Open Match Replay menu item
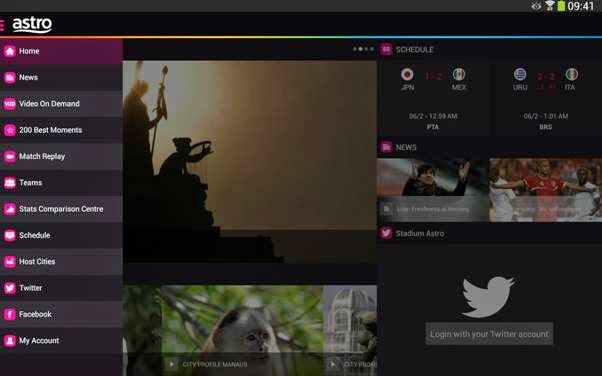Viewport: 602px width, 376px height. pyautogui.click(x=61, y=156)
